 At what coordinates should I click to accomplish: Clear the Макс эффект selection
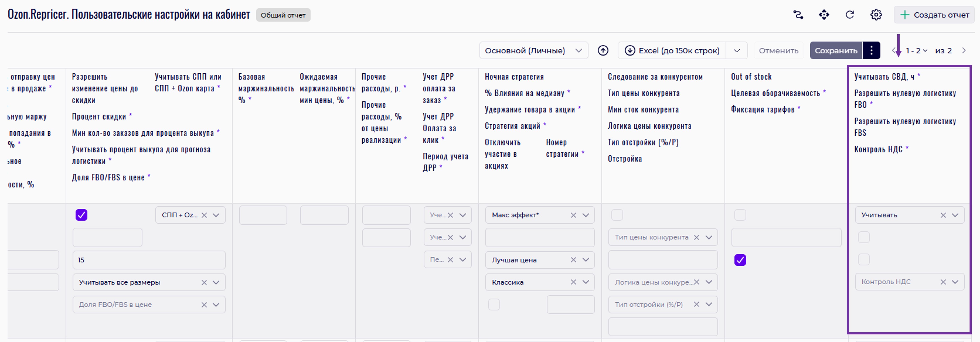(x=573, y=215)
